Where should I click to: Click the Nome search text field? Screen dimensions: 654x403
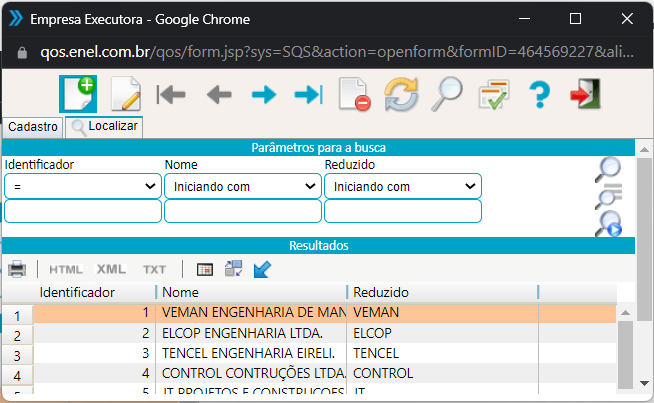tap(242, 211)
